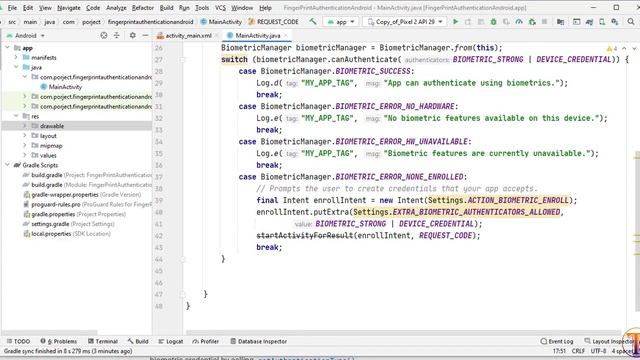Image resolution: width=640 pixels, height=360 pixels.
Task: Open the Event Log
Action: (x=557, y=341)
